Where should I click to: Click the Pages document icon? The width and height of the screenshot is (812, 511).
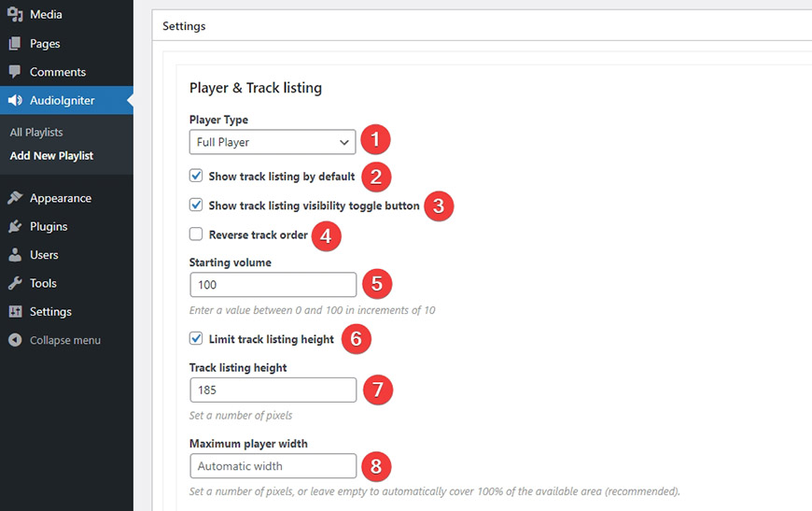(x=15, y=44)
